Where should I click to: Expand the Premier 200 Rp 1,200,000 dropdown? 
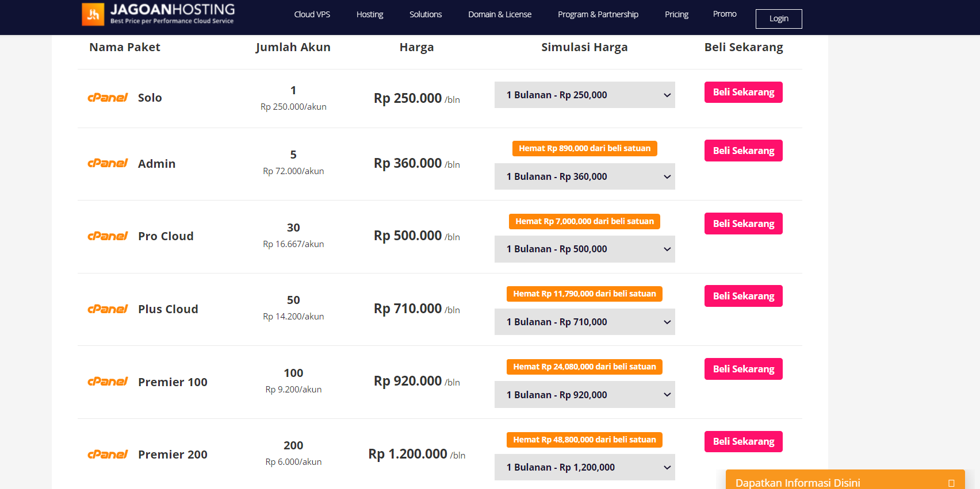585,467
